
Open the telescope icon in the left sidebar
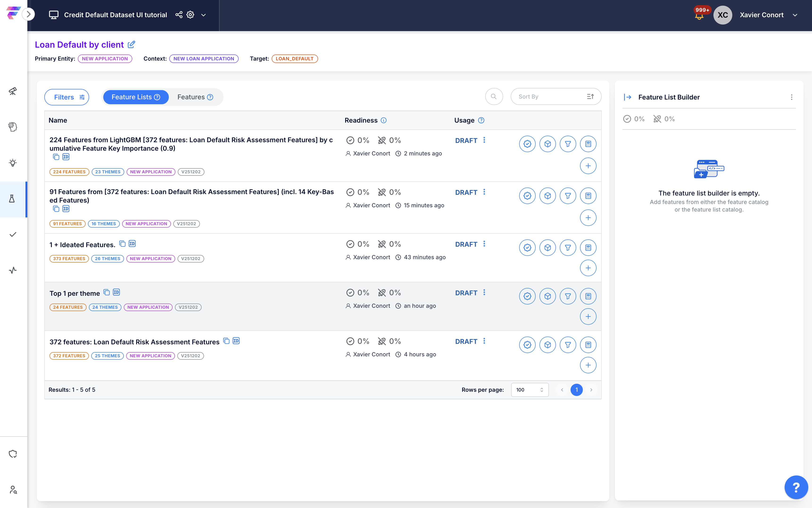[x=13, y=91]
